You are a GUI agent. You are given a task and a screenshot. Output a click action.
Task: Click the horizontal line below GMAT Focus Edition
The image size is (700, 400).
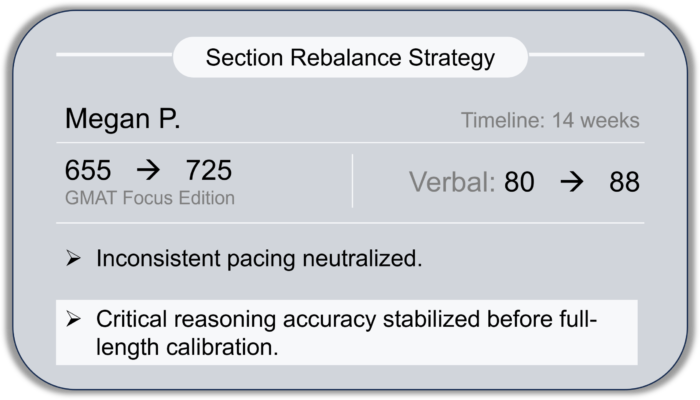[350, 222]
